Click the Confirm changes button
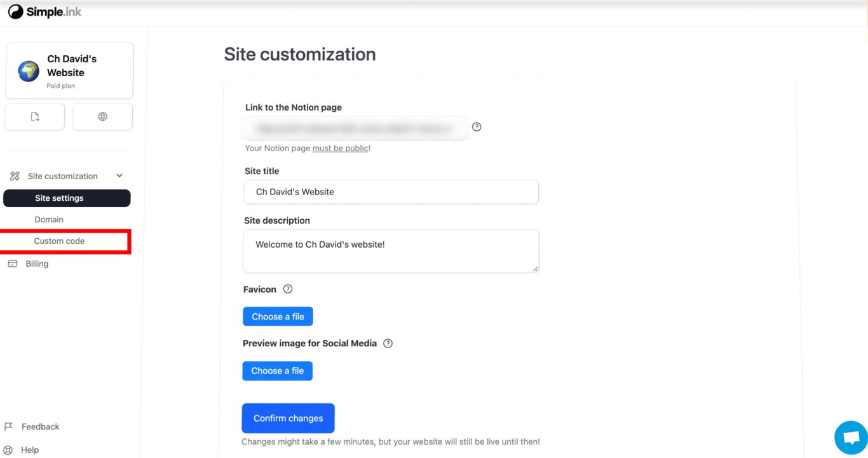Image resolution: width=868 pixels, height=458 pixels. pyautogui.click(x=288, y=418)
